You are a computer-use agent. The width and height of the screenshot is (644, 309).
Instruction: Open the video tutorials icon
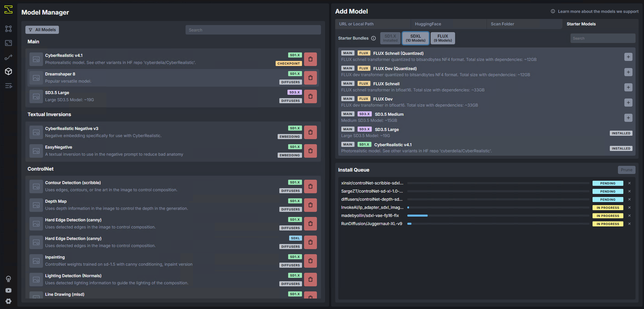coord(8,290)
